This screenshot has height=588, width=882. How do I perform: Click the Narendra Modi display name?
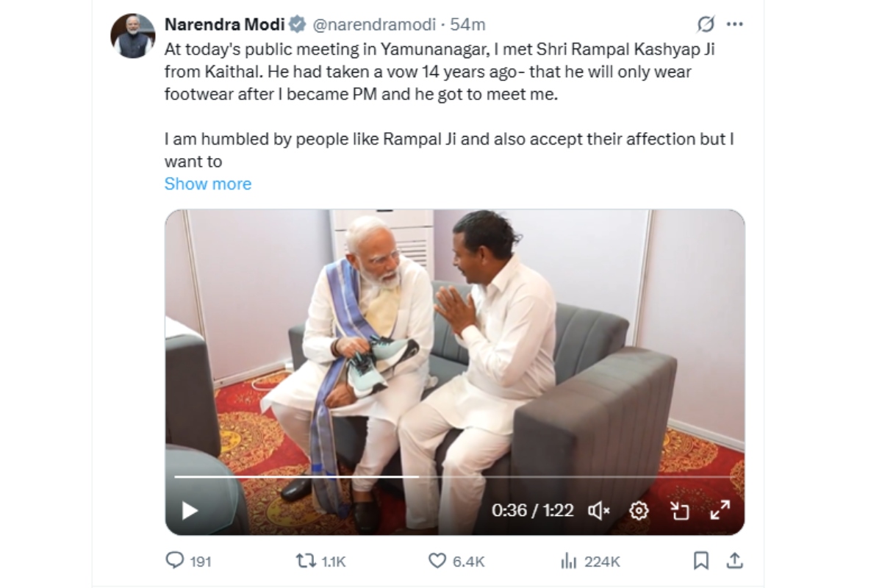tap(225, 23)
